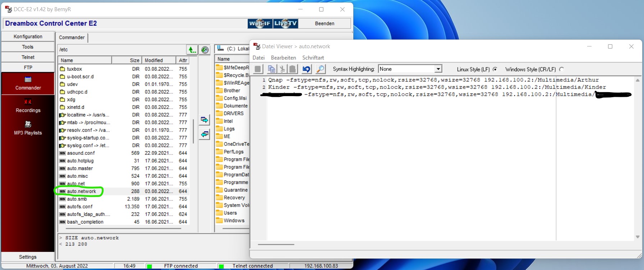This screenshot has height=270, width=644.
Task: Open the Bearbeiten menu
Action: pos(283,58)
